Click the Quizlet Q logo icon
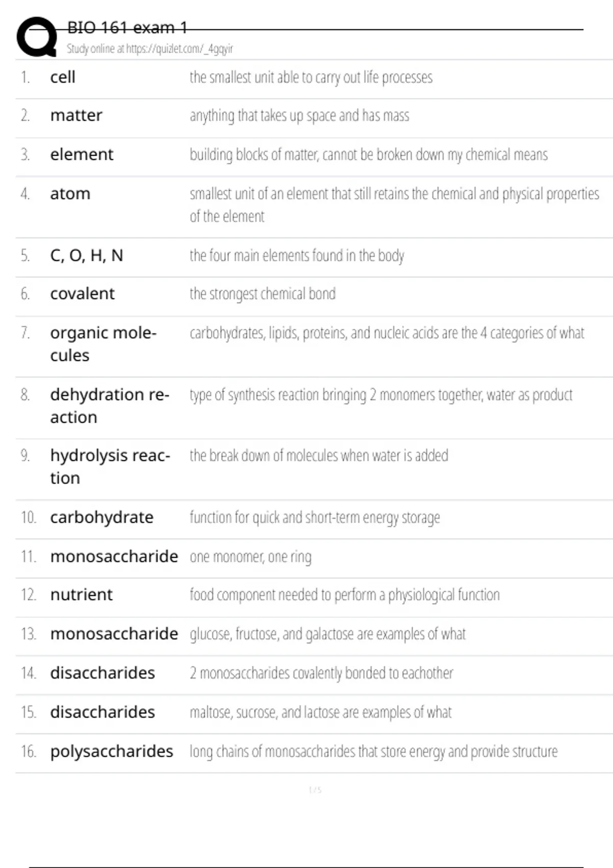This screenshot has width=613, height=868. click(x=37, y=37)
